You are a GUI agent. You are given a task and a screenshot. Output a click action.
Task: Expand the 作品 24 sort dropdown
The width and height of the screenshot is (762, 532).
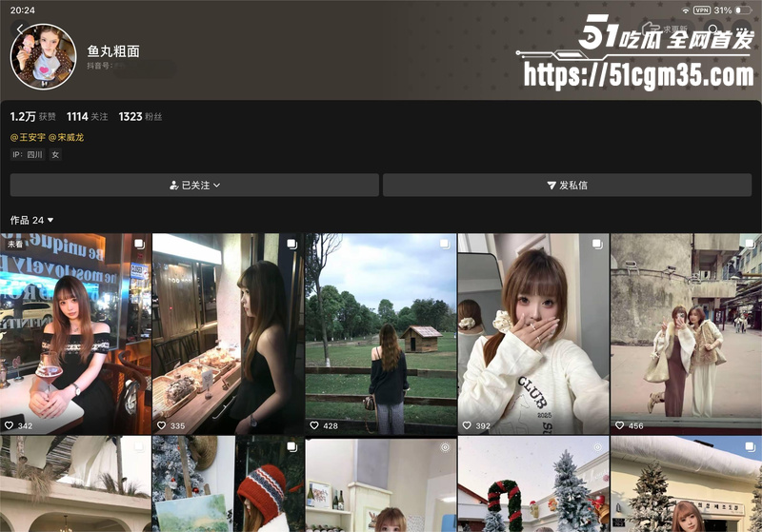click(x=31, y=221)
